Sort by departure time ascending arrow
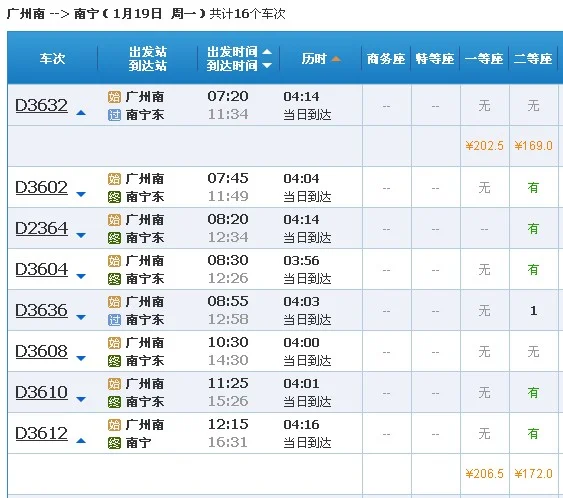 [x=267, y=52]
